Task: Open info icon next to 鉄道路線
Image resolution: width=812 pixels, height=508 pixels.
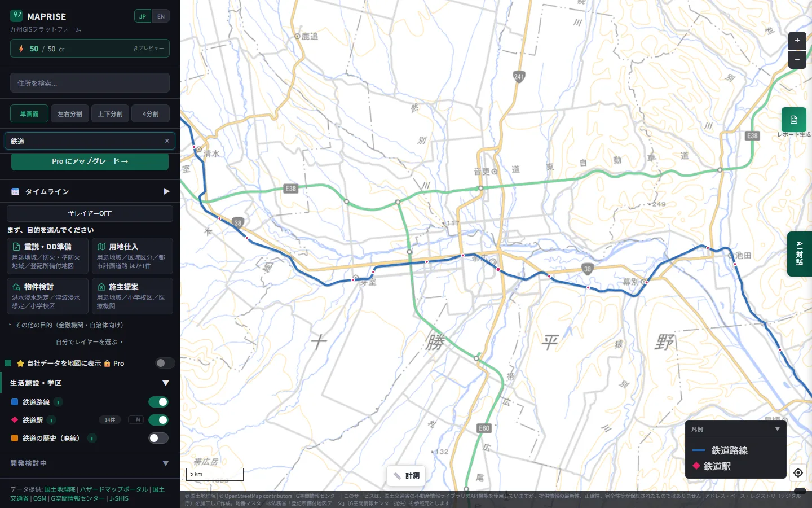Action: pyautogui.click(x=58, y=402)
